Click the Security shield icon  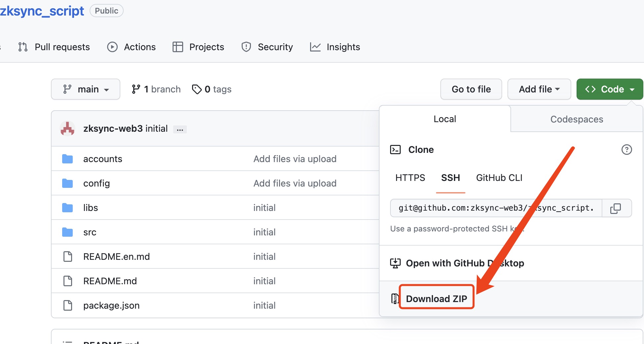click(246, 47)
